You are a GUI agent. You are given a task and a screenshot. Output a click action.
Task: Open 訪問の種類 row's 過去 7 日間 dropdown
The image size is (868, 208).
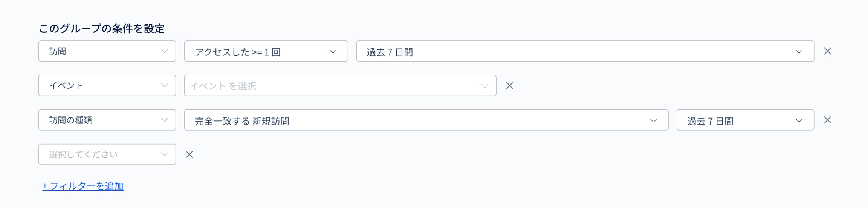tap(745, 120)
